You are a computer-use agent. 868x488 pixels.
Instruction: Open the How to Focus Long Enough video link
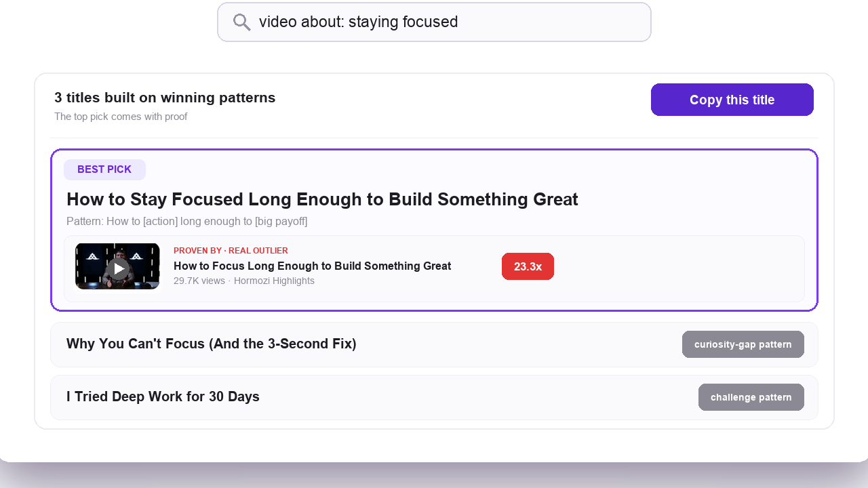(x=313, y=266)
